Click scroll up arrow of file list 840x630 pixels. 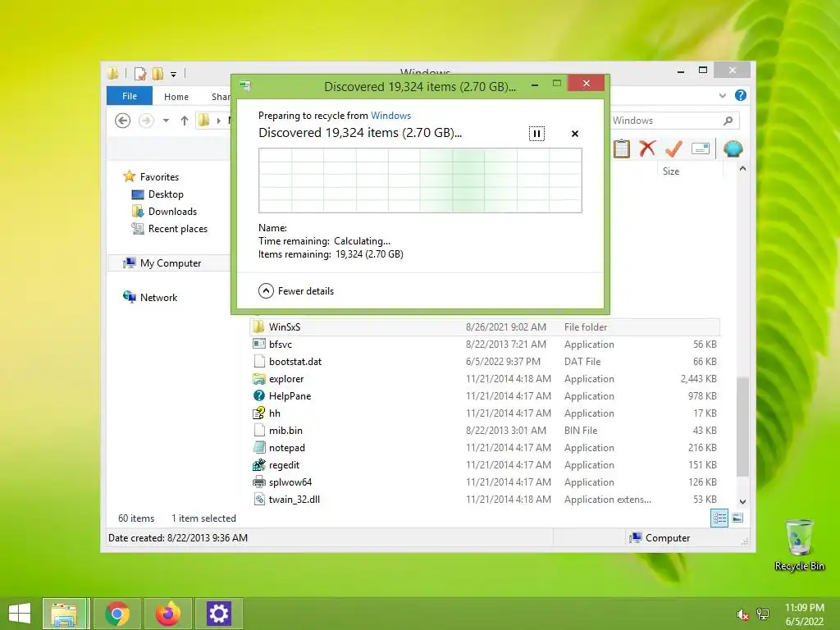coord(742,169)
